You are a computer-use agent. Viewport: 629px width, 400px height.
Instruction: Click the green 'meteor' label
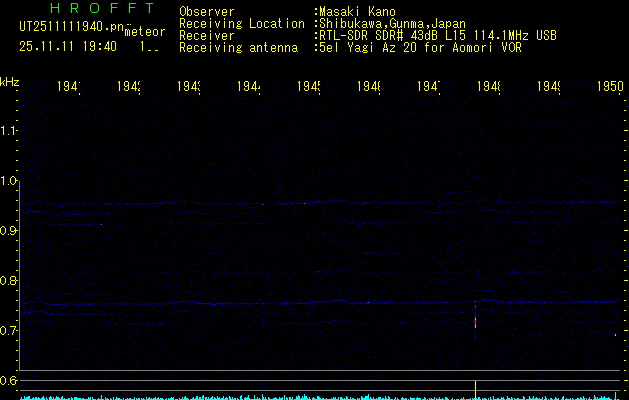[x=144, y=32]
